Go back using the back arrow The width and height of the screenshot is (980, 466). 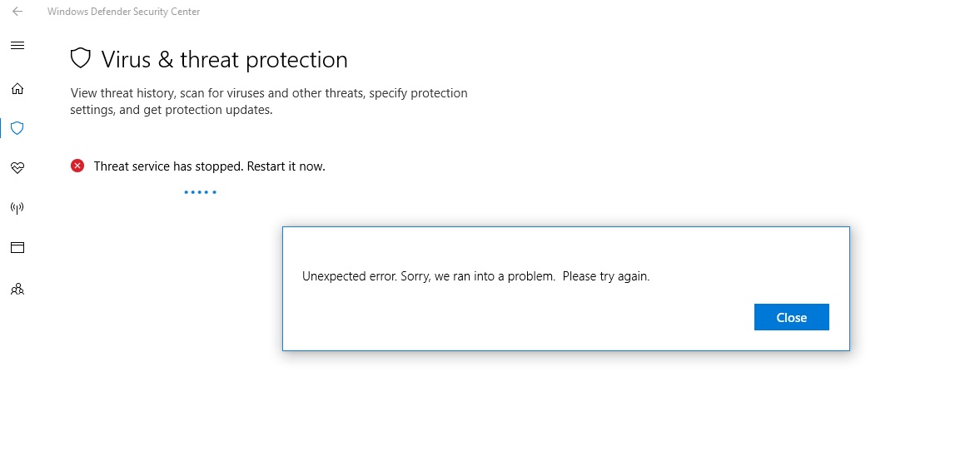click(17, 12)
